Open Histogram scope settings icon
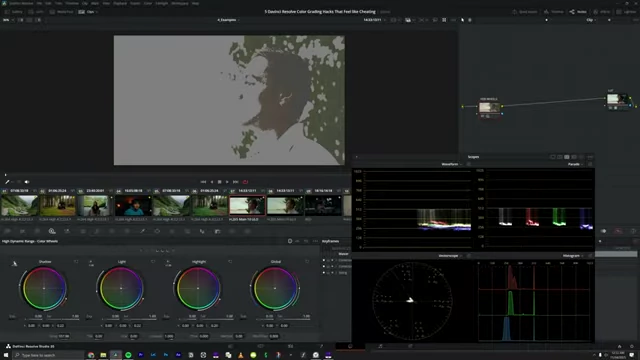The image size is (640, 360). tap(590, 256)
